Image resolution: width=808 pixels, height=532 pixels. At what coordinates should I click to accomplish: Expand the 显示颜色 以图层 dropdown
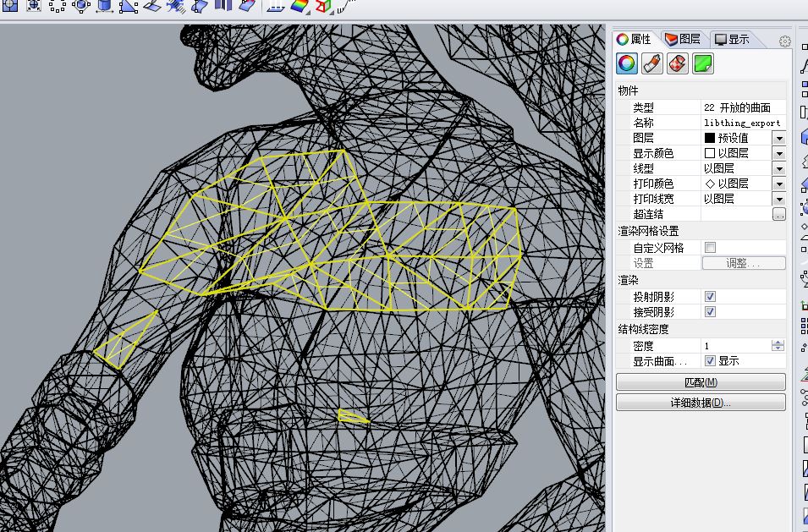click(778, 153)
